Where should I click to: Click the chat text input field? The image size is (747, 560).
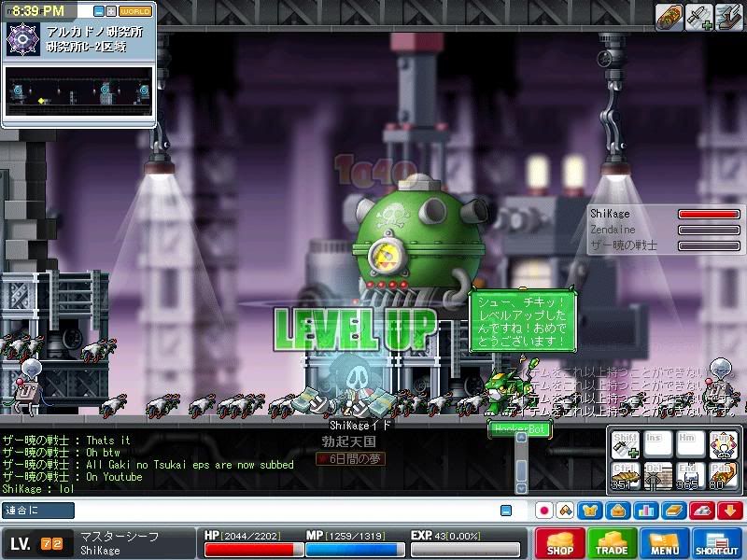click(286, 511)
